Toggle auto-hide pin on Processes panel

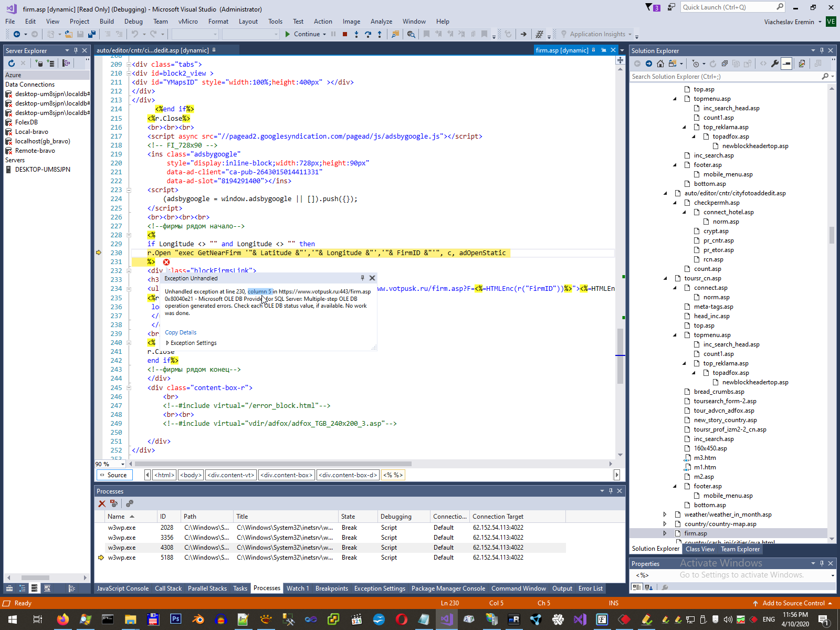click(611, 491)
